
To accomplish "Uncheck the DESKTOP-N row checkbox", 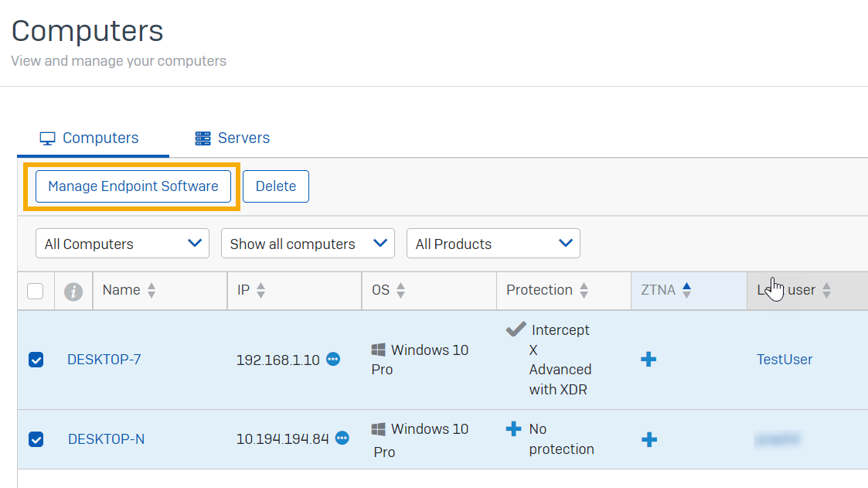I will tap(36, 439).
